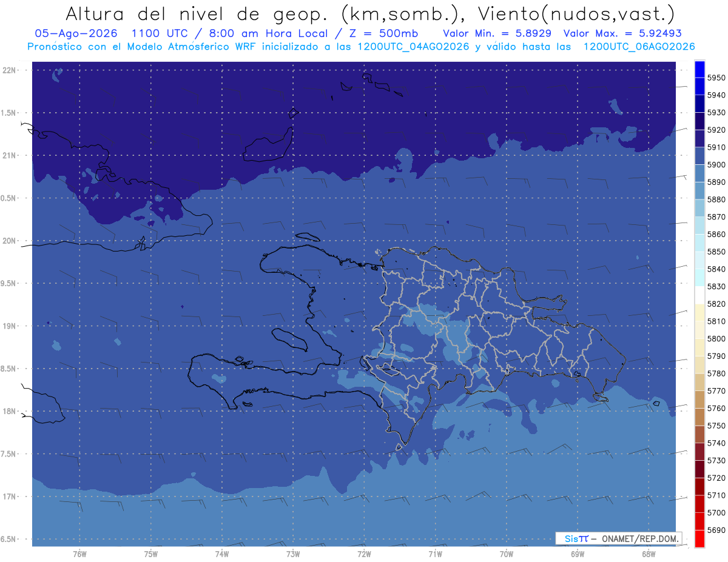
Task: Click the legend swatch between 5940 and 5950
Action: [699, 87]
